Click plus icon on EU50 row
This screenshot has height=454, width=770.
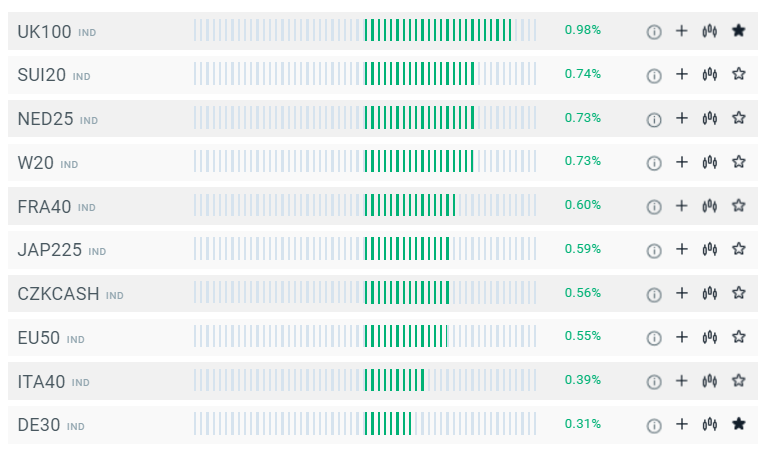tap(682, 337)
